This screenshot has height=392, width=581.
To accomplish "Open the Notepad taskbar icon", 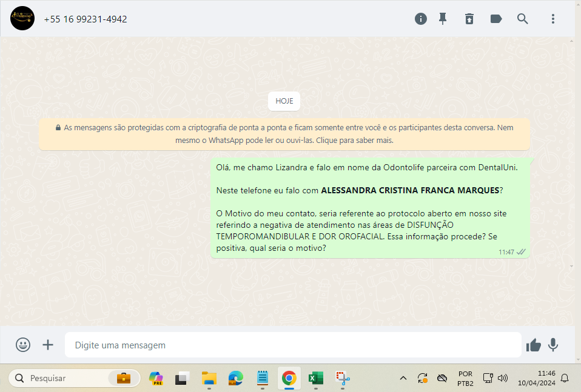I will click(x=263, y=378).
